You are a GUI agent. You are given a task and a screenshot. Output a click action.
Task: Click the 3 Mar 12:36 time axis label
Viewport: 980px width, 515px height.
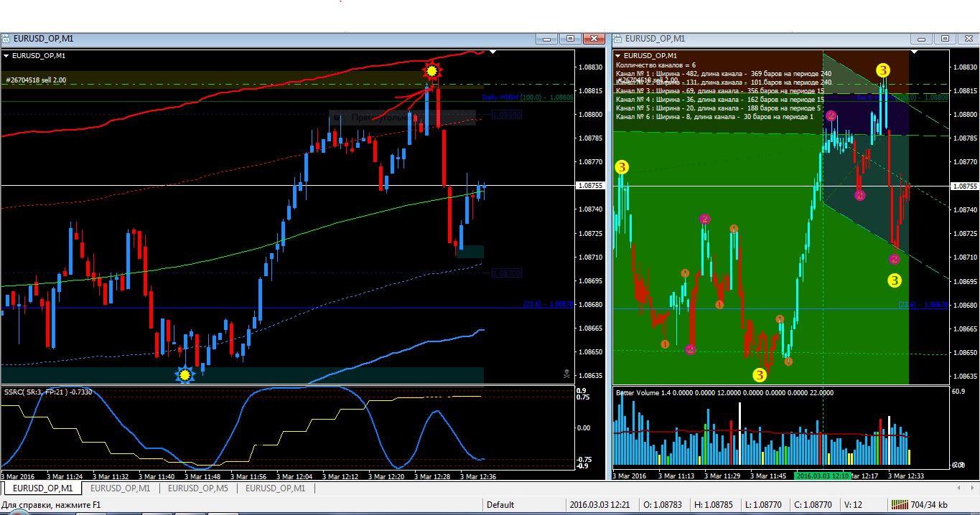coord(477,476)
